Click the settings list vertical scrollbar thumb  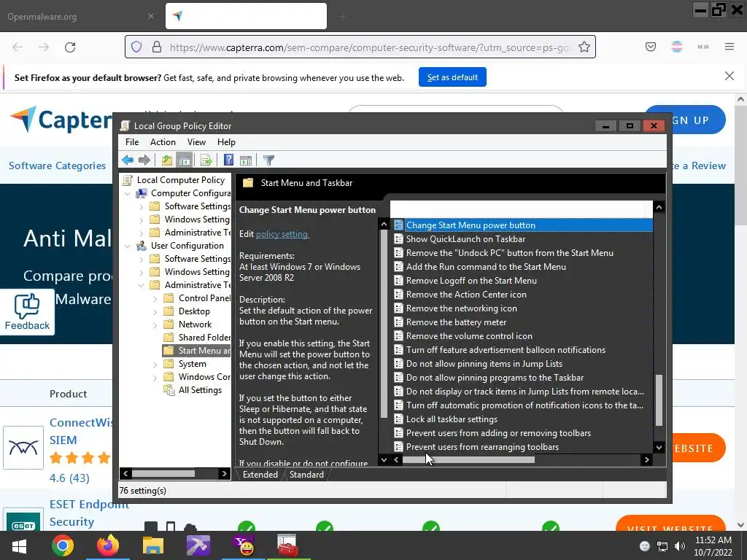659,400
